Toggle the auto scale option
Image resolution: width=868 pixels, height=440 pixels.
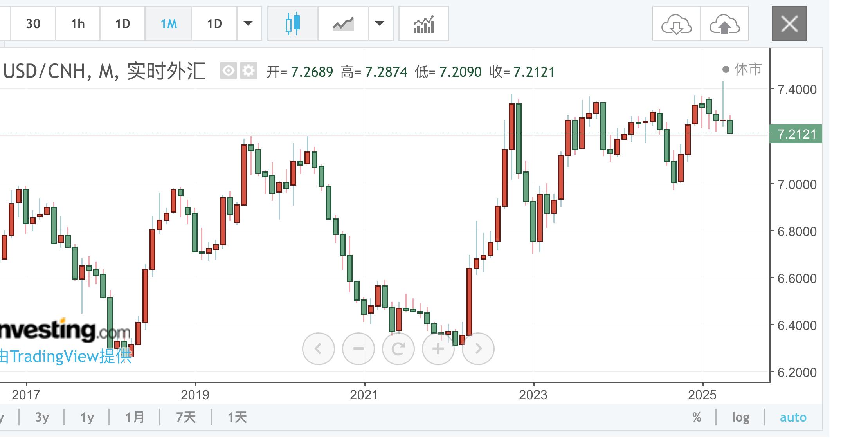tap(793, 417)
